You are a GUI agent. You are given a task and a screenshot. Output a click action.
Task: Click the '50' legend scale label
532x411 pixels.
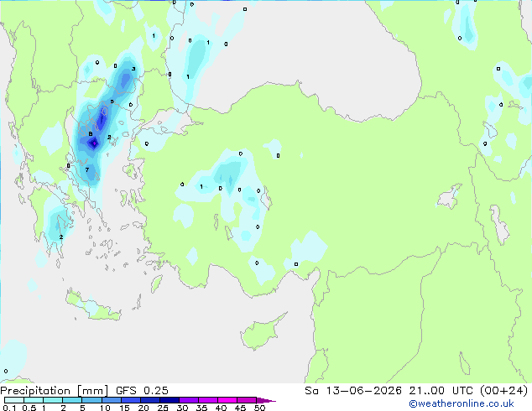tap(259, 408)
